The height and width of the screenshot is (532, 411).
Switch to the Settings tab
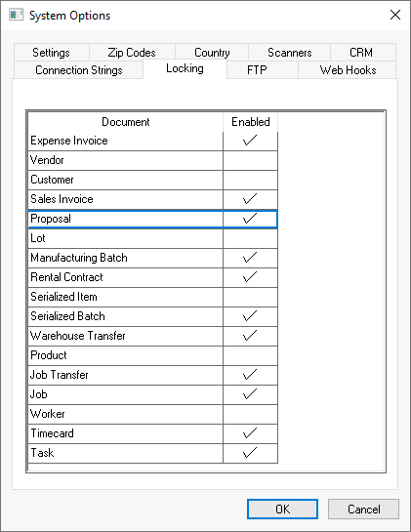[51, 53]
